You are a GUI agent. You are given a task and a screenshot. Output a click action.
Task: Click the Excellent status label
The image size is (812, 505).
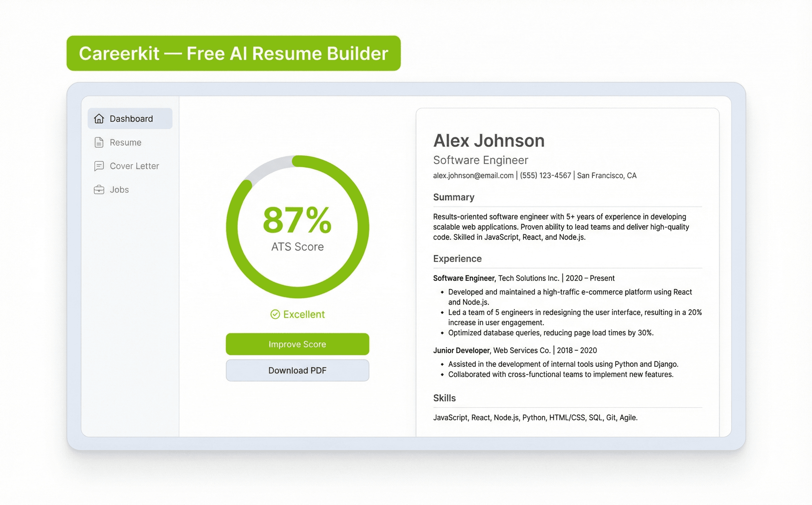tap(304, 314)
